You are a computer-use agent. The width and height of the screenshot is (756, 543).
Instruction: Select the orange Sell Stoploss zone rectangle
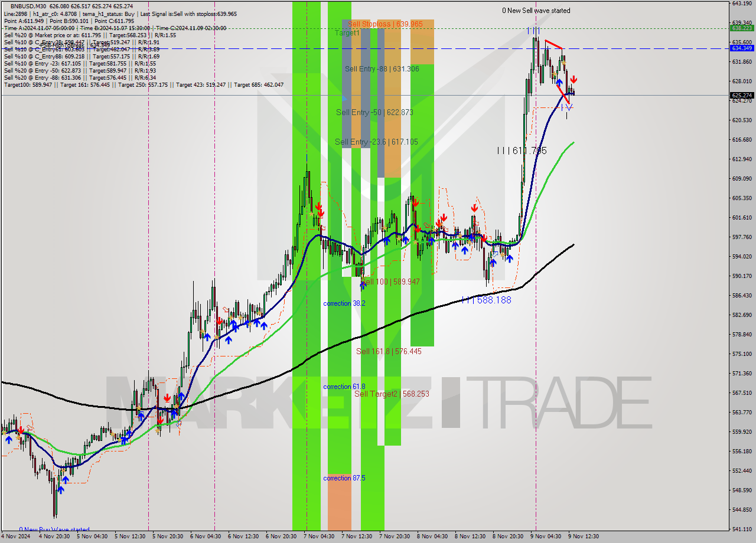click(422, 41)
